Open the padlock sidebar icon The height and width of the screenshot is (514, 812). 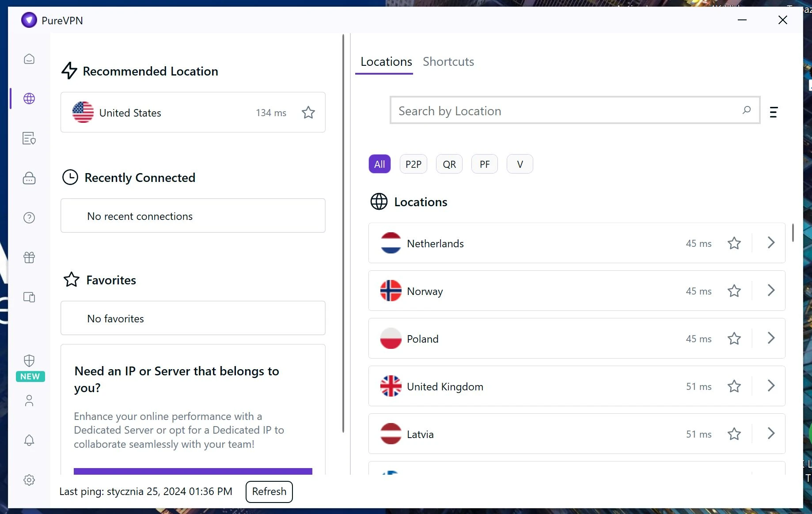pos(29,178)
